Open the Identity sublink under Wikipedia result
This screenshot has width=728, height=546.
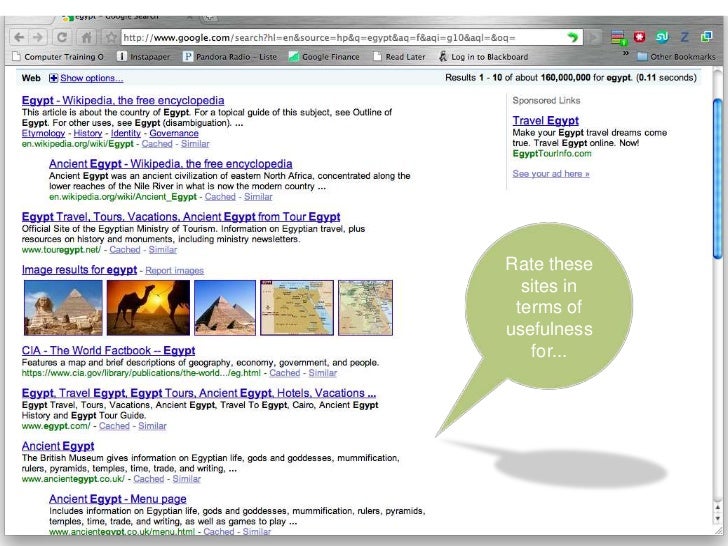coord(125,133)
